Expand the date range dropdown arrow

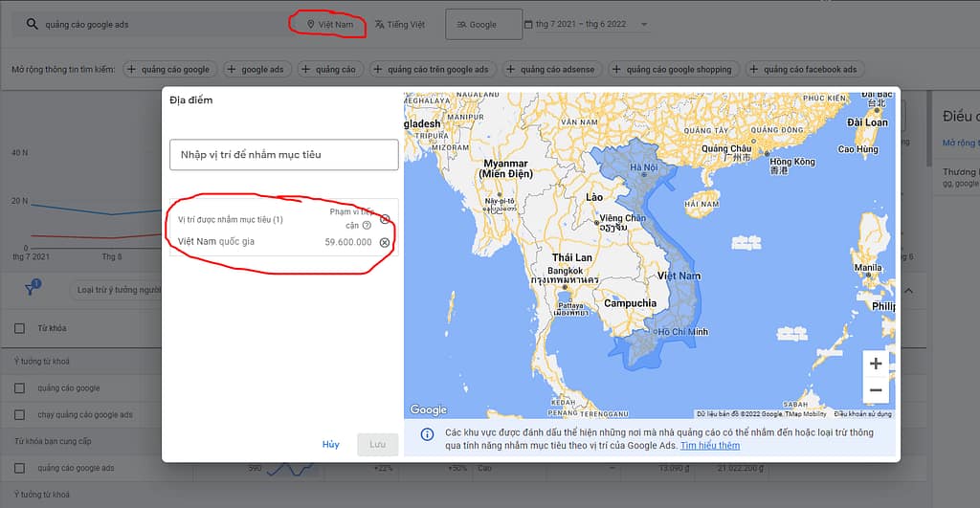[x=644, y=24]
